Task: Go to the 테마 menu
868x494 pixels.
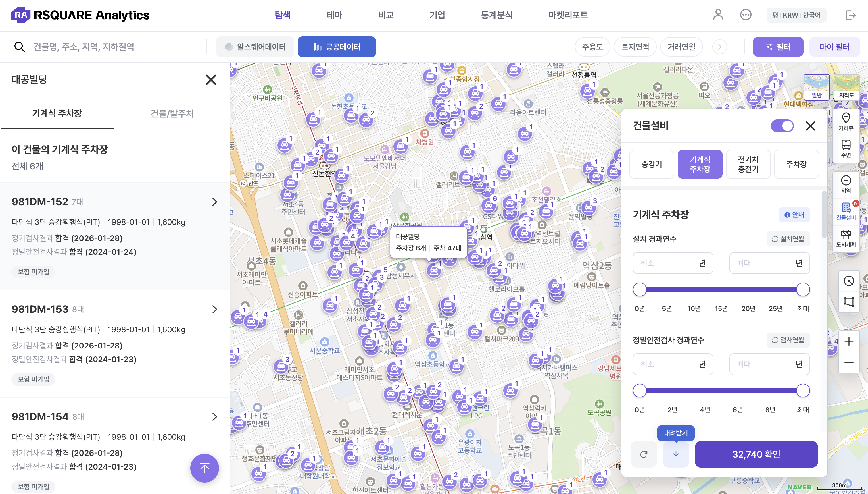Action: pos(334,15)
